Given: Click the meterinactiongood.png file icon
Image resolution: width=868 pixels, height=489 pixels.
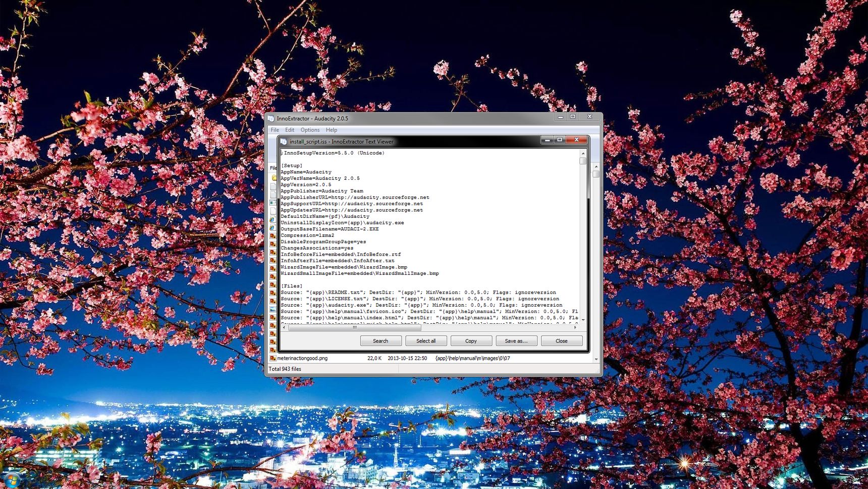Looking at the screenshot, I should (273, 358).
